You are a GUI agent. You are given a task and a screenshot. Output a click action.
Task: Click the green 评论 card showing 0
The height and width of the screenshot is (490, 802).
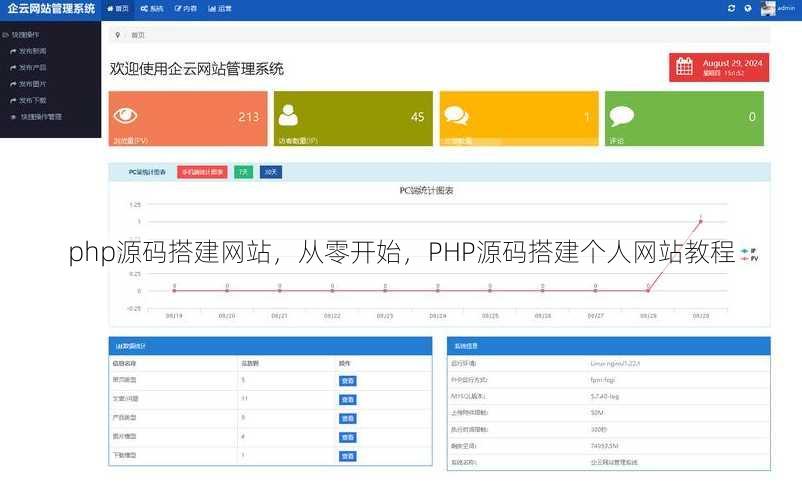[684, 119]
